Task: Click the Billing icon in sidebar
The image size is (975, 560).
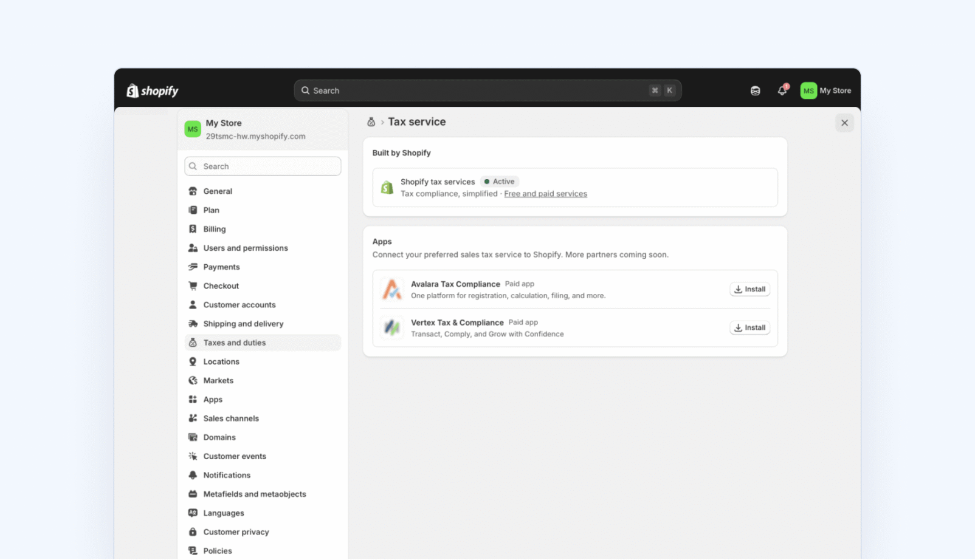Action: point(193,229)
